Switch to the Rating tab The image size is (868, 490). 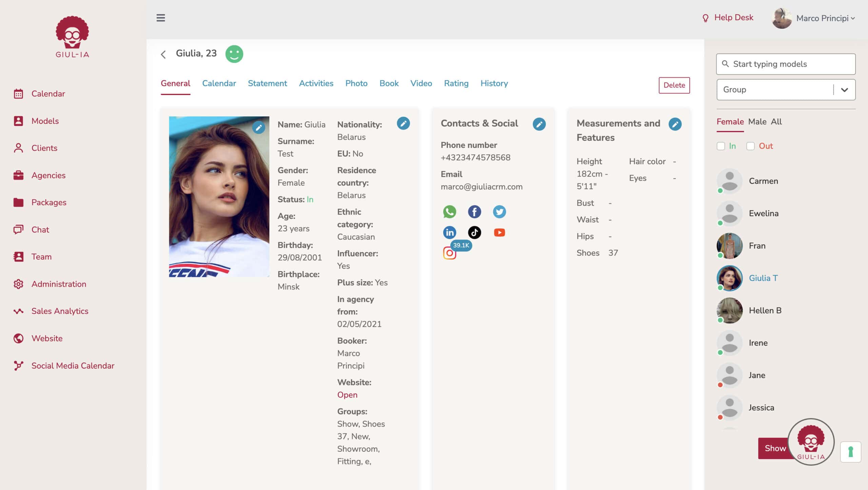[x=456, y=83]
